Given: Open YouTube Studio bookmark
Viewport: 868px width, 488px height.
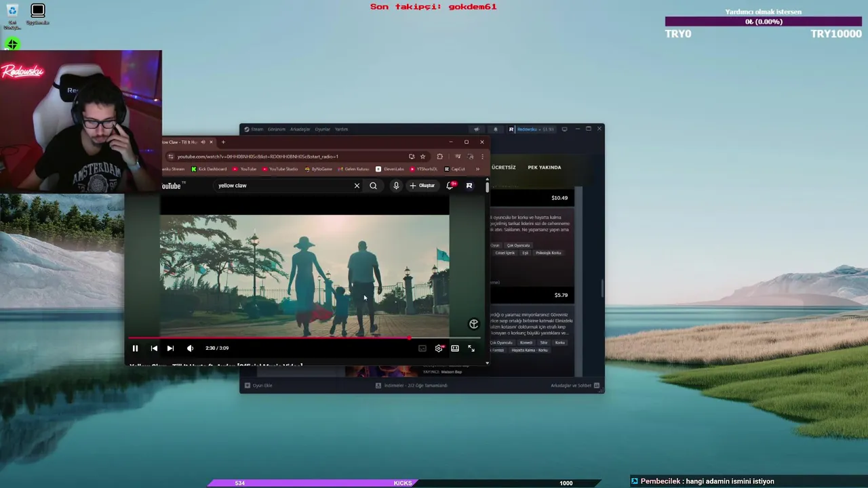Looking at the screenshot, I should 279,169.
